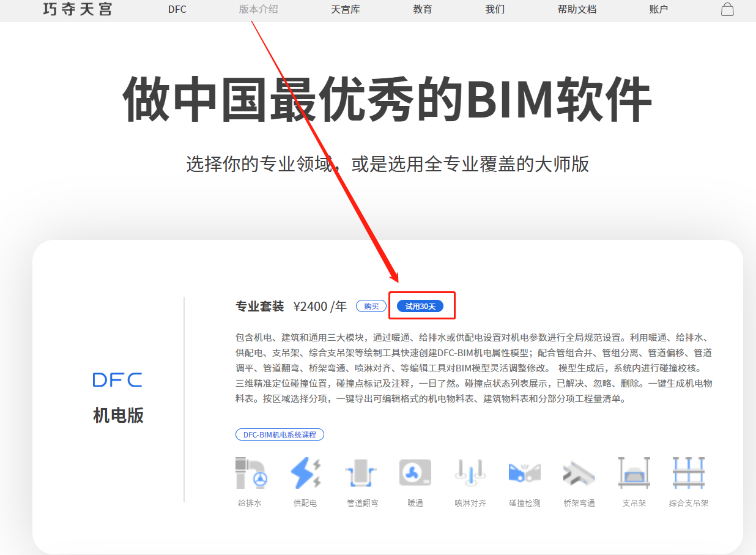Open the DFC menu item

pos(177,9)
